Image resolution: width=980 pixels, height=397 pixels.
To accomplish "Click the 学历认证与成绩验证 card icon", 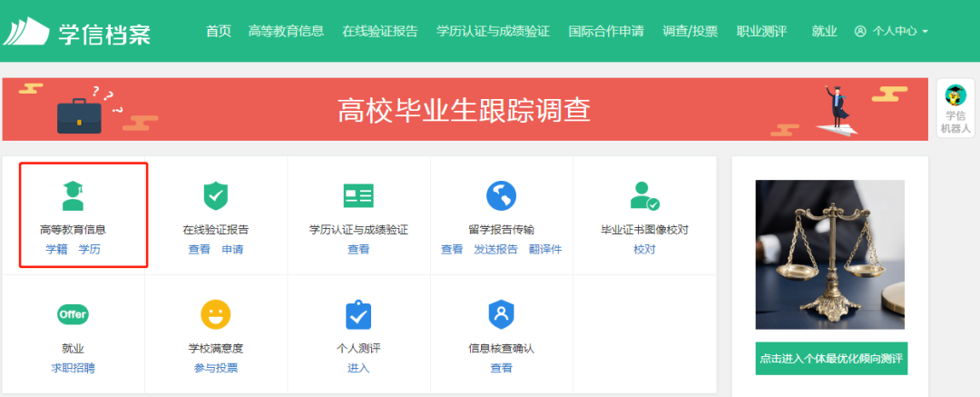I will 358,195.
